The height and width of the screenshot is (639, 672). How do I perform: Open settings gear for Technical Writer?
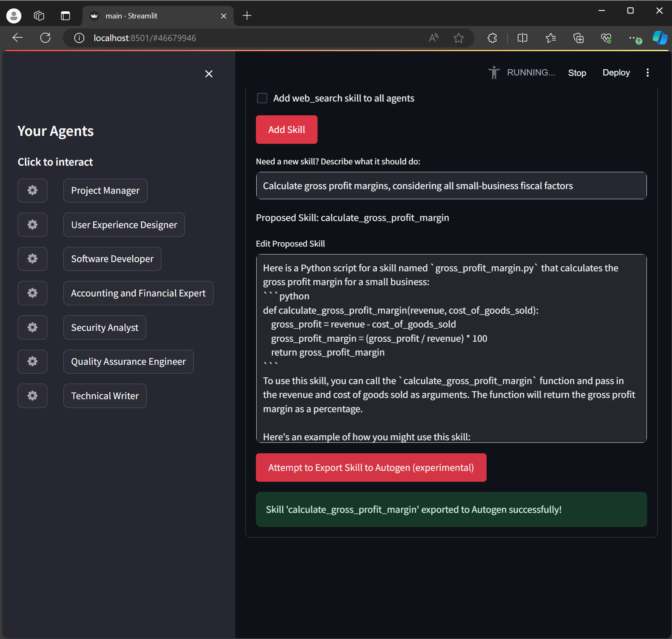click(32, 396)
